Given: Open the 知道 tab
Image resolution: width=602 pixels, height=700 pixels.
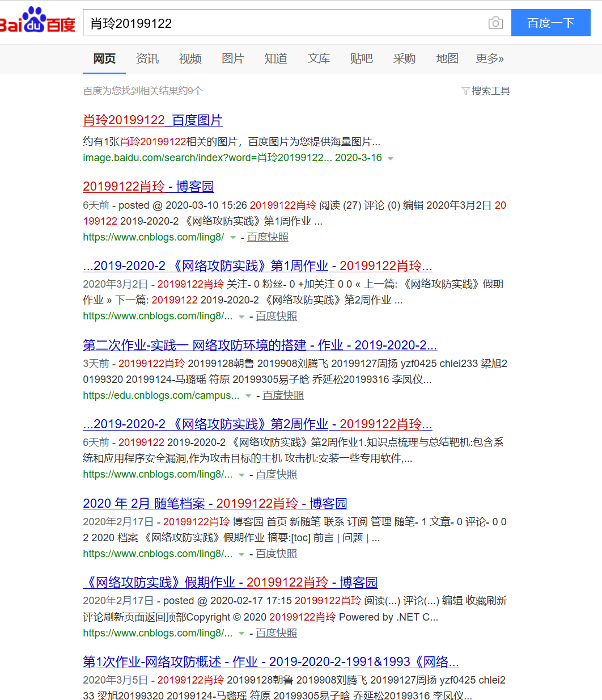Looking at the screenshot, I should click(276, 59).
